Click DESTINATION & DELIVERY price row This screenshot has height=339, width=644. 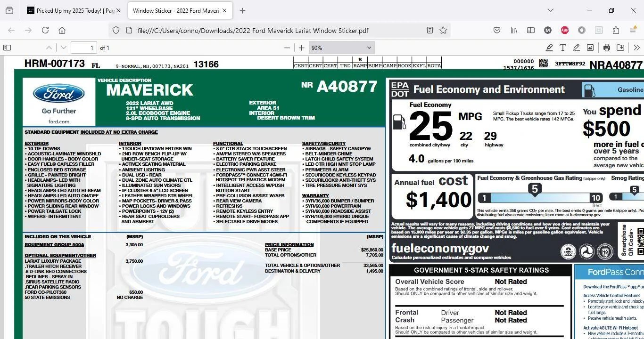point(324,271)
